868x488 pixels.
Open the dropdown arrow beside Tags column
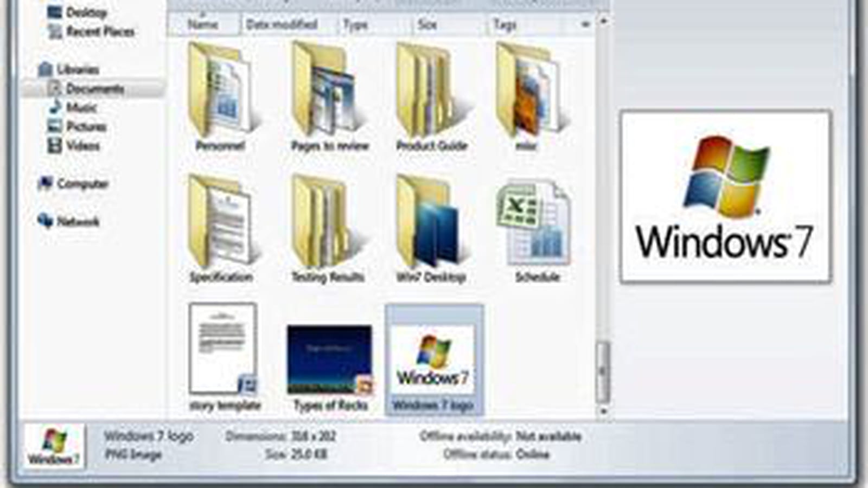pos(585,24)
